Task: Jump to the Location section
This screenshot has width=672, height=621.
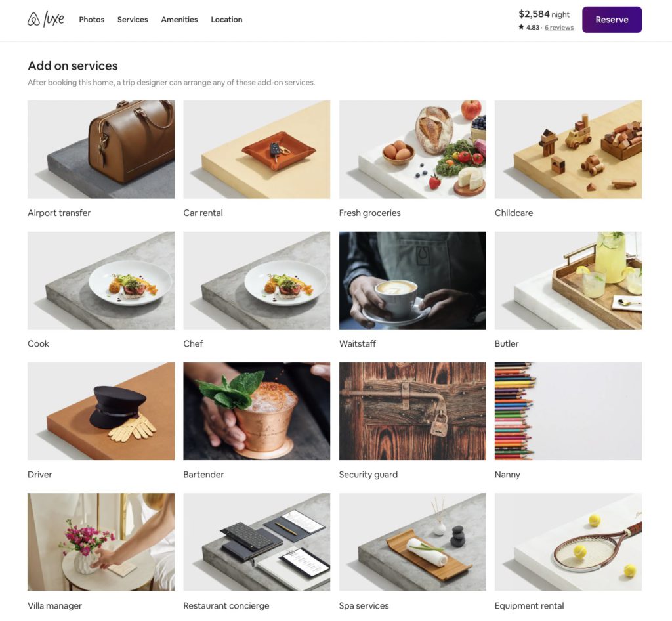Action: [226, 20]
